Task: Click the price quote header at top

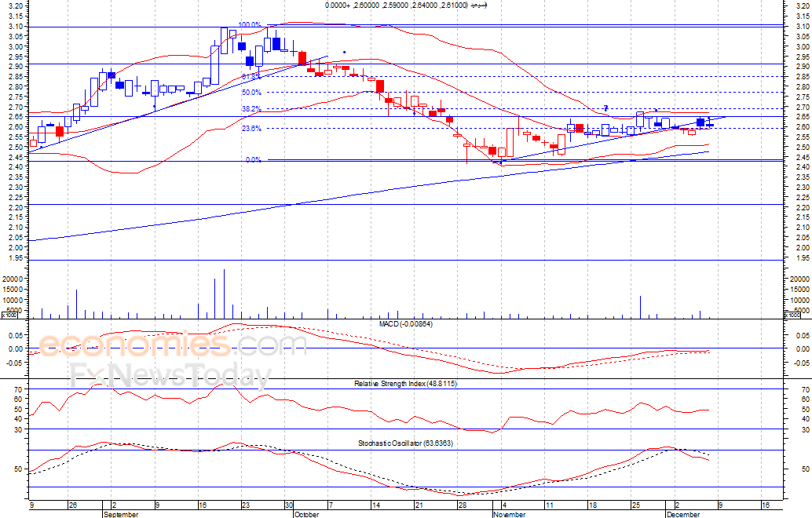Action: 406,5
